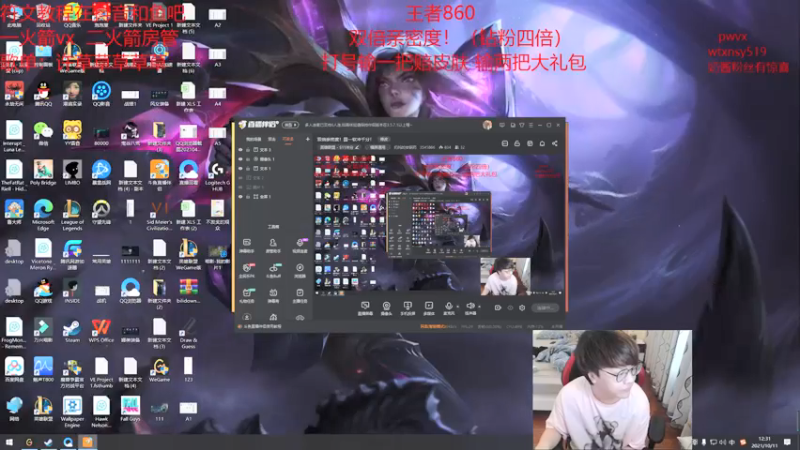The image size is (800, 450).
Task: Toggle visibility of the 摄像头 1 layer
Action: pyautogui.click(x=240, y=159)
